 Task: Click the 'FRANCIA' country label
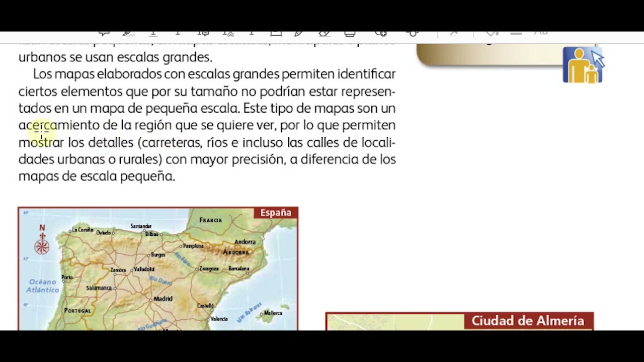tap(210, 220)
